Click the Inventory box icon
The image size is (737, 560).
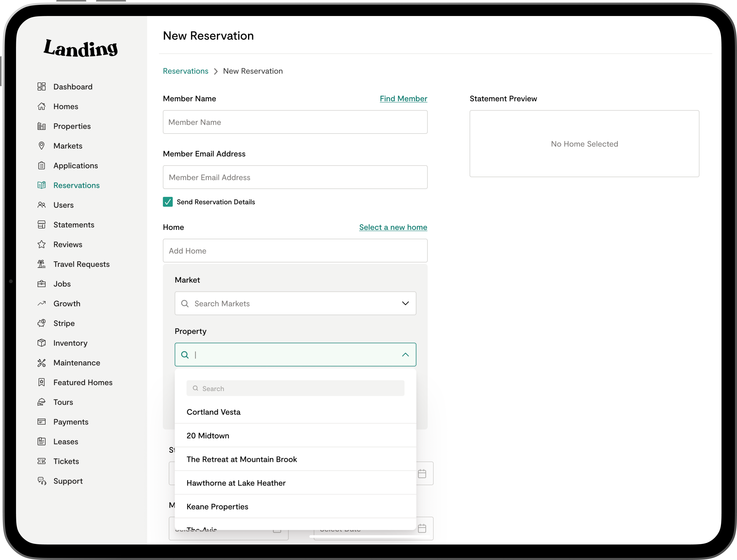41,343
